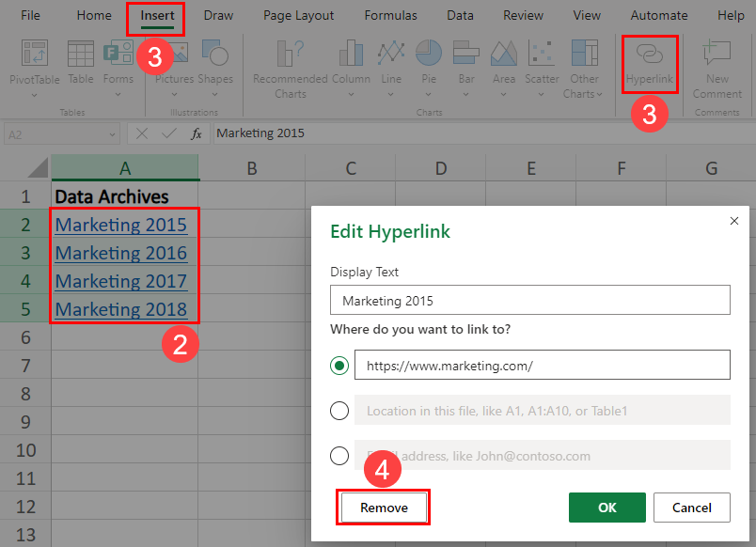756x547 pixels.
Task: Open the Shapes gallery icon
Action: click(215, 53)
